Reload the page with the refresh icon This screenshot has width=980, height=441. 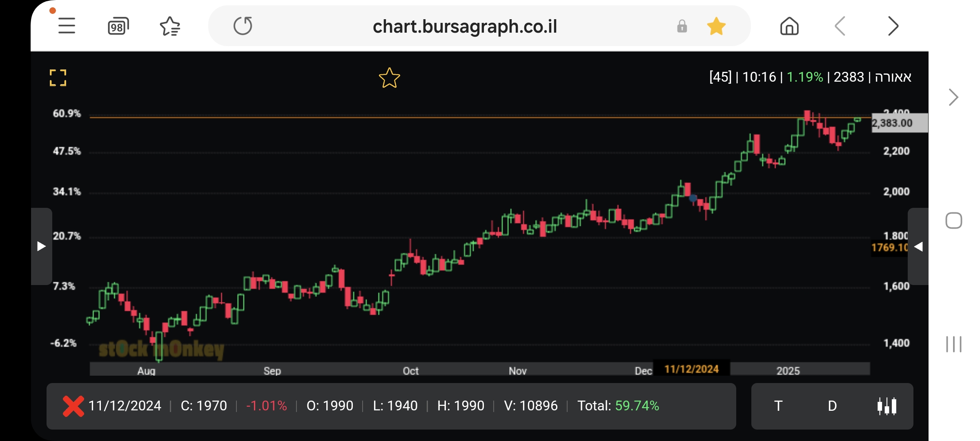[x=243, y=26]
